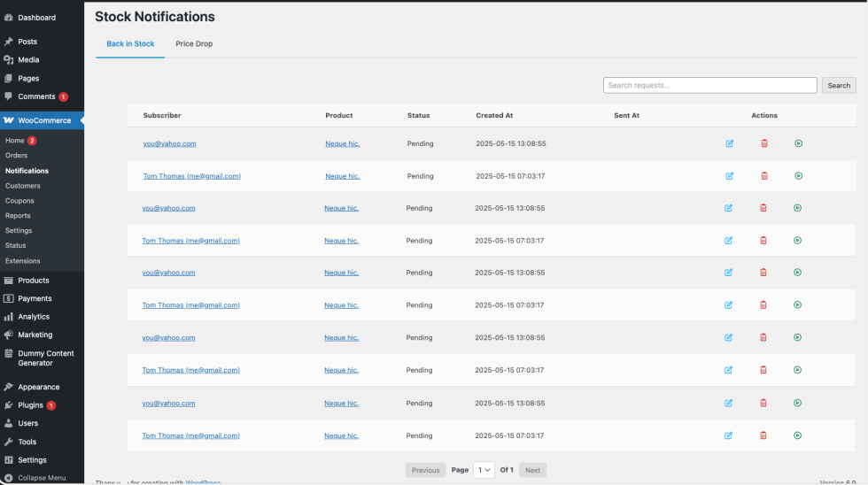Click the Marketing megaphone icon
Screen dimensions: 868x485
8,335
